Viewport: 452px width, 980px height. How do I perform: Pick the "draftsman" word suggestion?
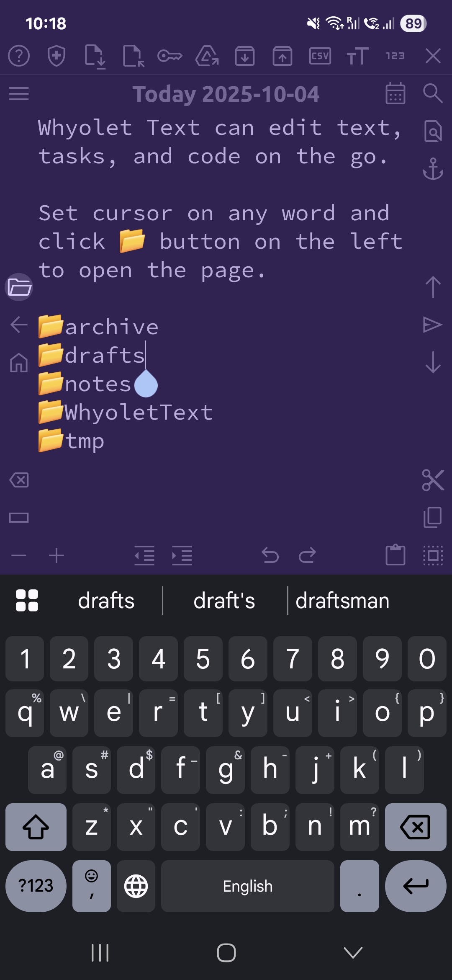pyautogui.click(x=342, y=601)
